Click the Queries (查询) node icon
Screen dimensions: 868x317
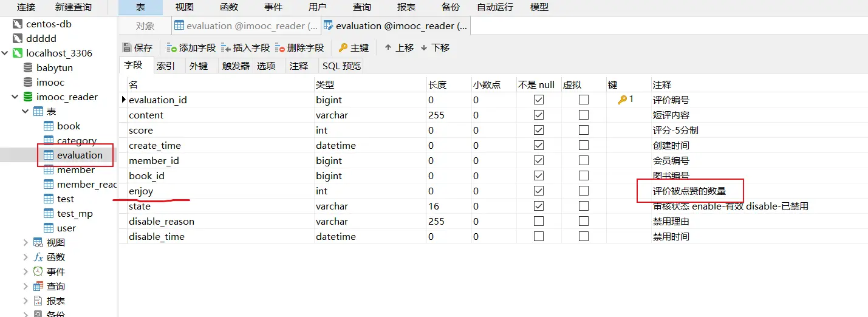point(38,286)
